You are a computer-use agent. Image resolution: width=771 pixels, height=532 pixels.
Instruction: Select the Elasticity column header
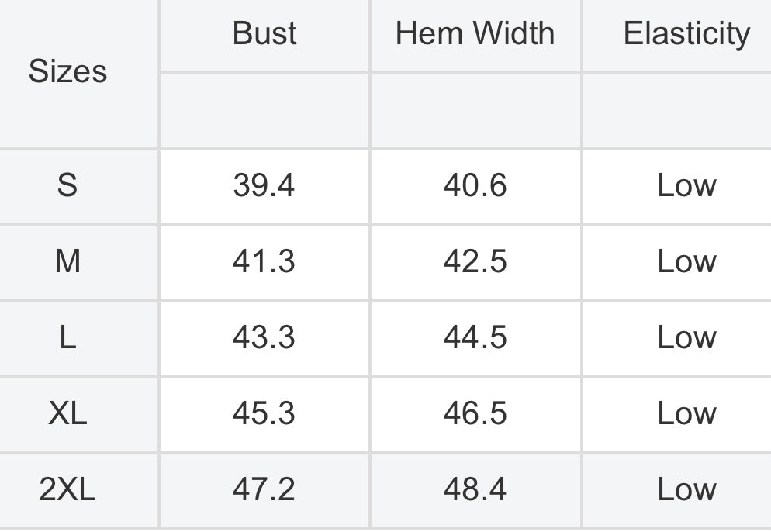point(687,34)
